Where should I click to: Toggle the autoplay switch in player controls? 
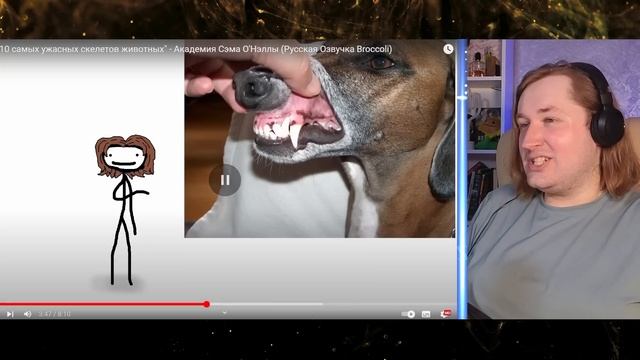click(x=408, y=314)
